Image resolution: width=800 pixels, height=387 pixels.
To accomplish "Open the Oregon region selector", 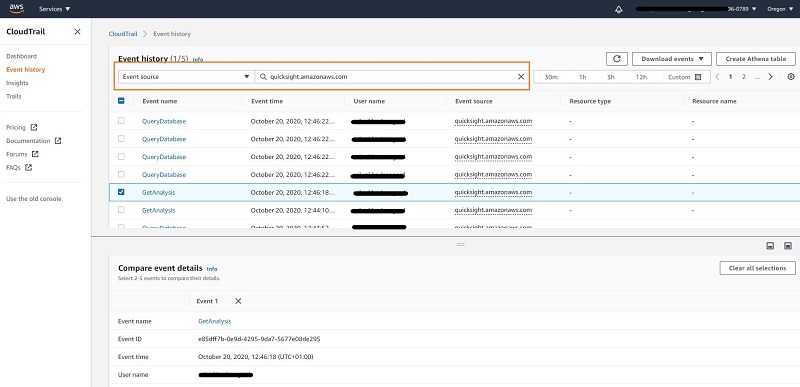I will pos(780,9).
